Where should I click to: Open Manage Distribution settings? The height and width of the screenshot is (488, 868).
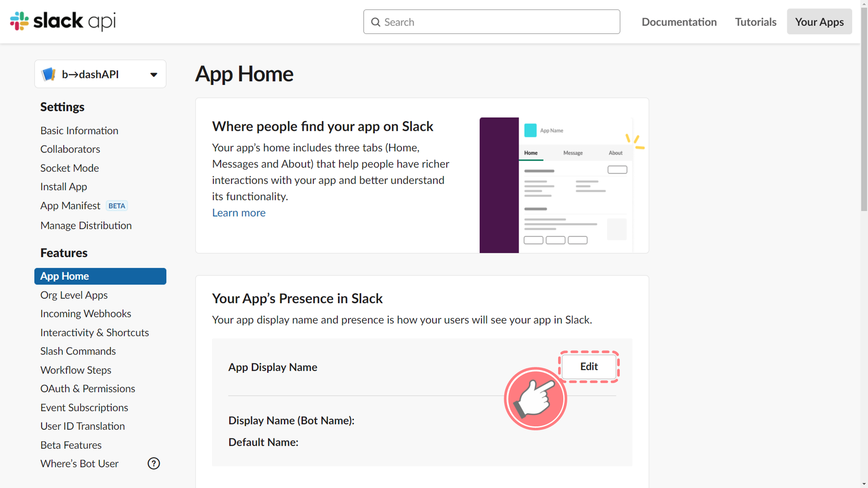[86, 226]
